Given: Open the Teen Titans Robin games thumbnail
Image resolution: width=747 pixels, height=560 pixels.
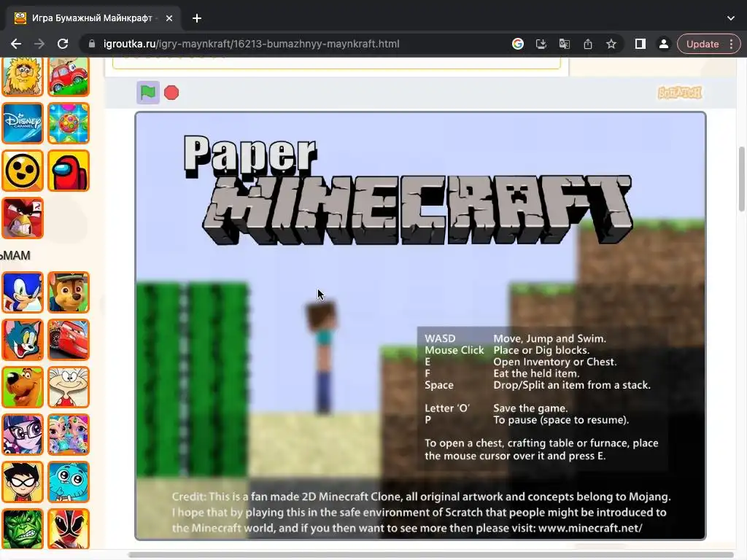Looking at the screenshot, I should click(x=23, y=481).
